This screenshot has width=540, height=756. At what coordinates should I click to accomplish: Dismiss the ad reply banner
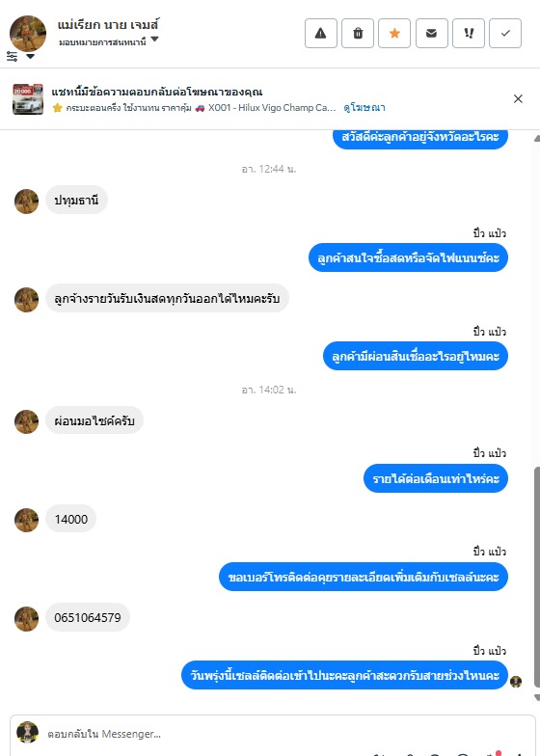519,98
